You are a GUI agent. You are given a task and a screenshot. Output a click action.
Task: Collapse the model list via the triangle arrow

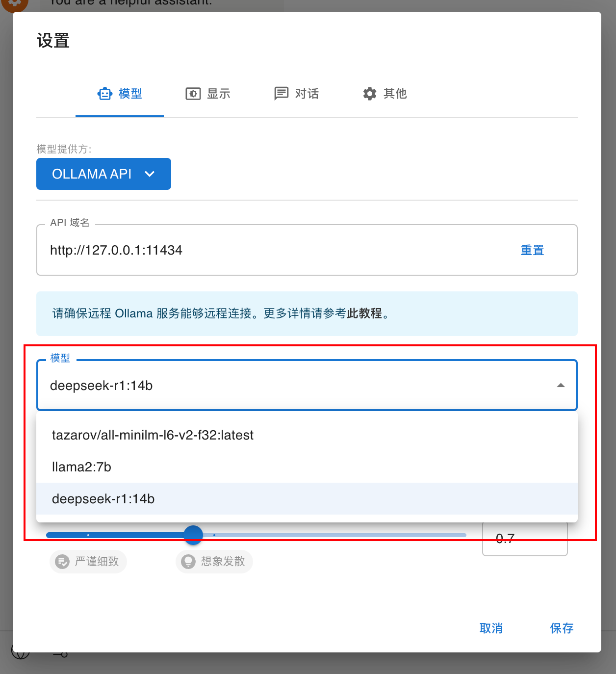pos(561,386)
